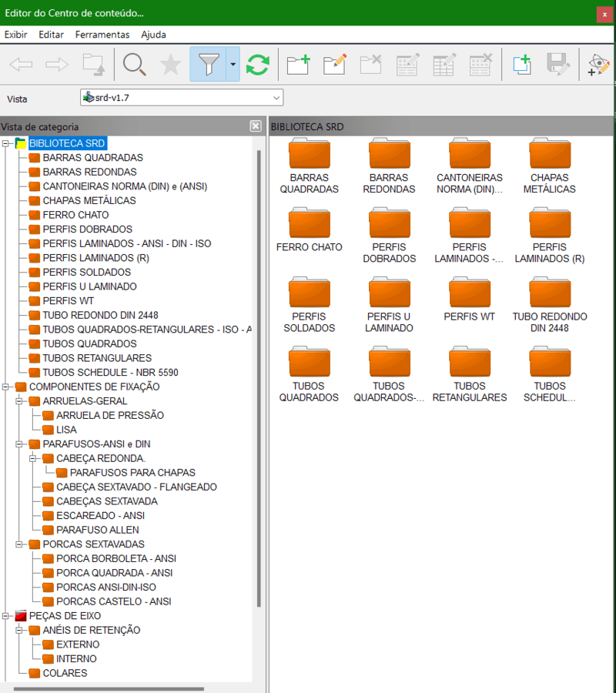The image size is (616, 693).
Task: Open Favorites star icon
Action: [x=171, y=65]
